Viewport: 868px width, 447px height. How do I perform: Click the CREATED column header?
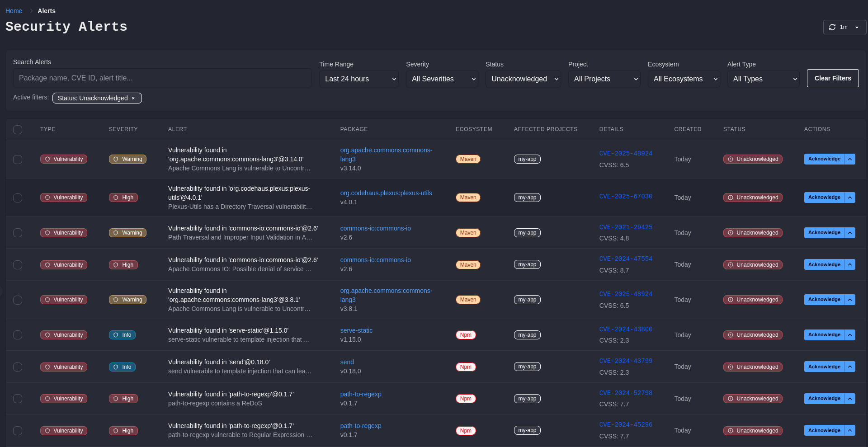(688, 129)
